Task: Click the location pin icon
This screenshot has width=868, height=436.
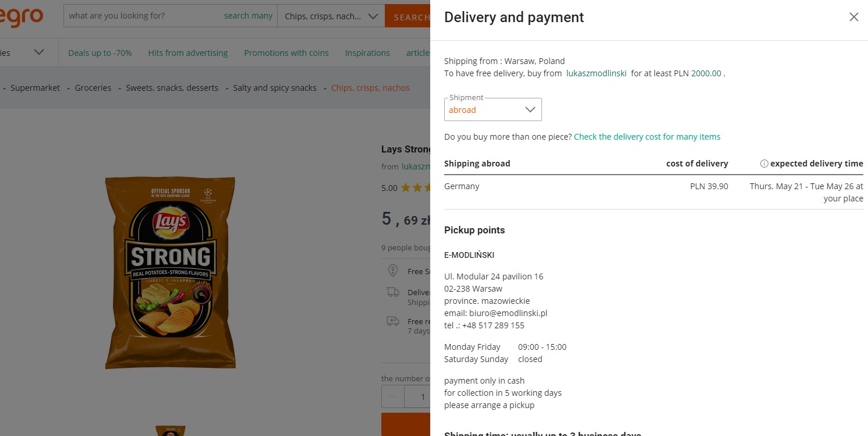Action: tap(393, 271)
